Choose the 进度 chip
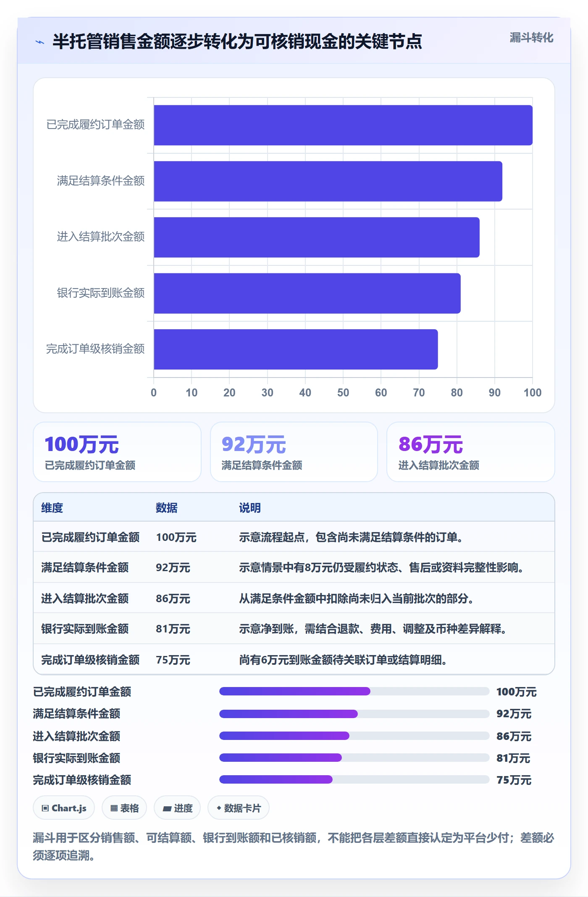This screenshot has height=897, width=588. [177, 808]
